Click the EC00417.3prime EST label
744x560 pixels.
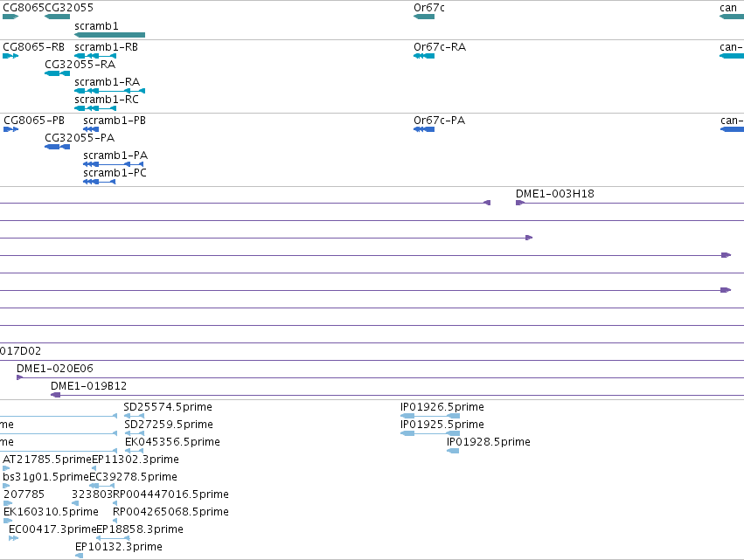[52, 529]
